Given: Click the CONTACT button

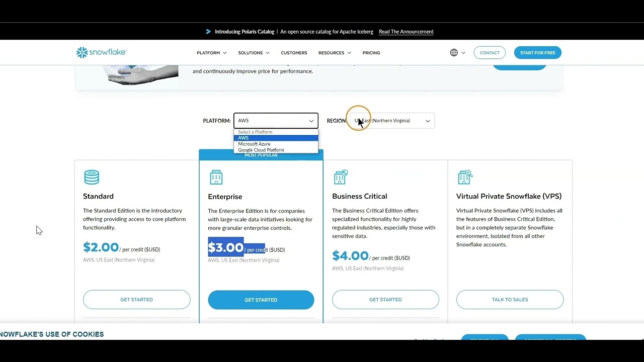Looking at the screenshot, I should tap(490, 53).
